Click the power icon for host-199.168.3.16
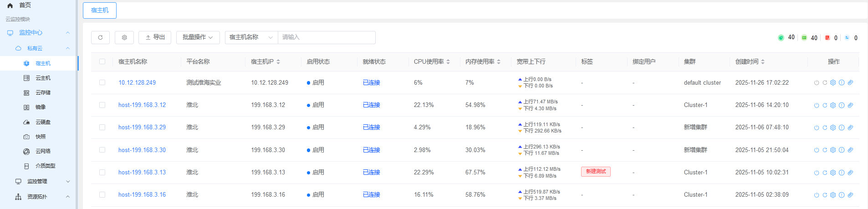This screenshot has width=868, height=209. pos(817,195)
